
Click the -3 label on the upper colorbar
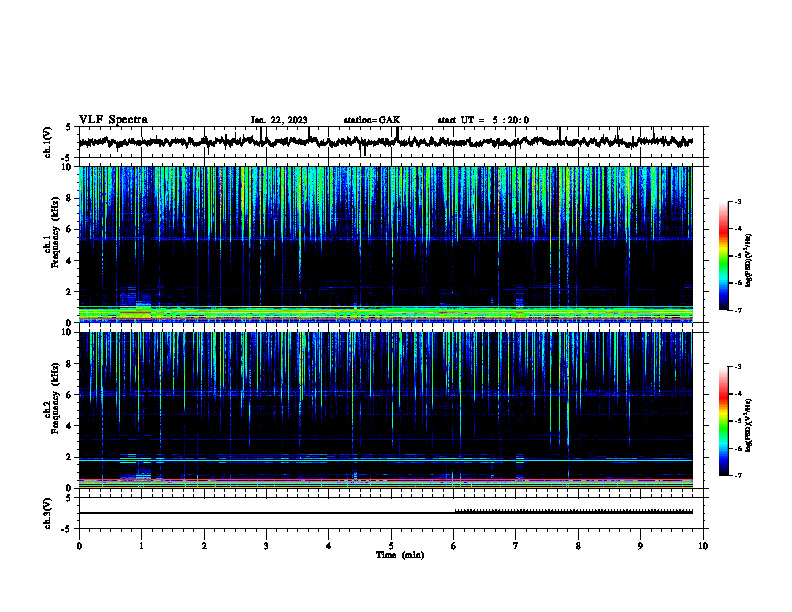click(737, 201)
